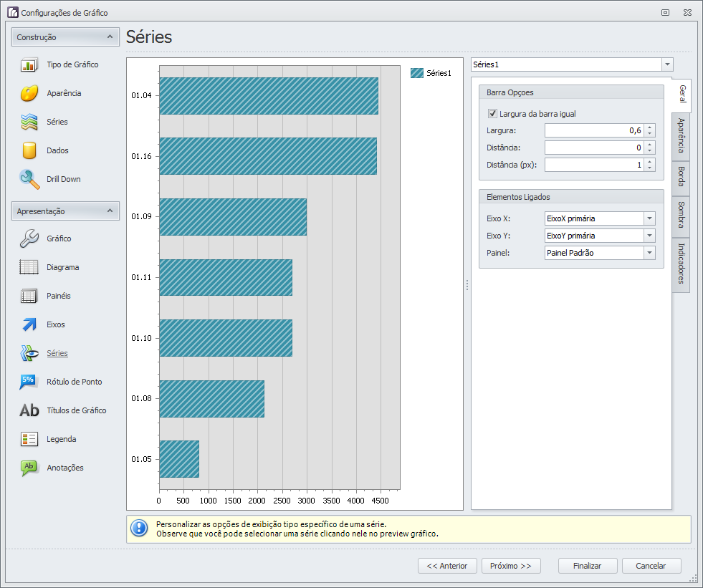Open the Eixos page link

click(56, 324)
